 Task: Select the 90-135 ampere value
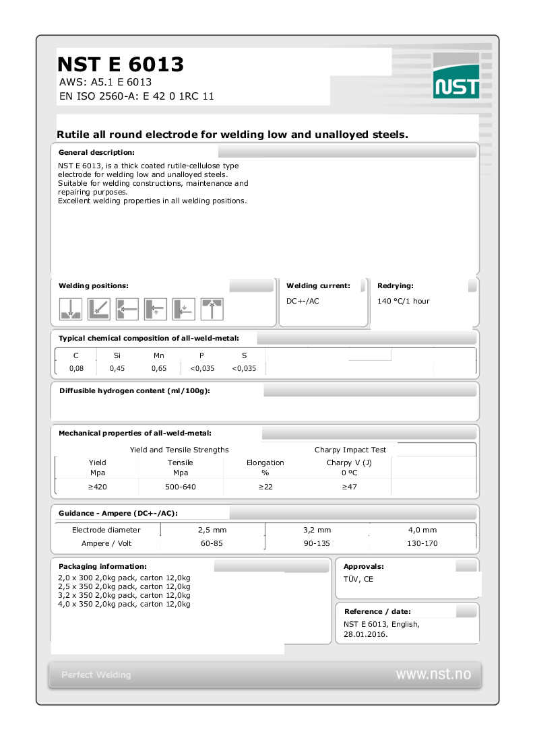[x=317, y=543]
